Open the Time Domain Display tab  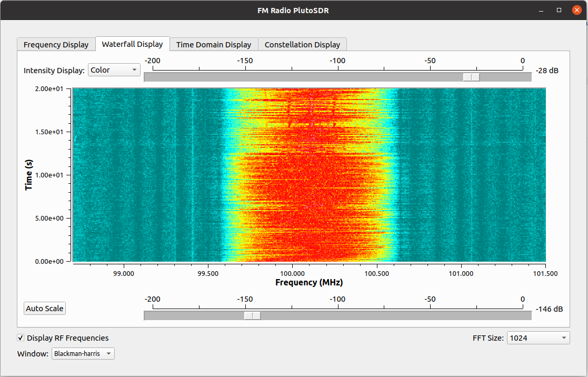(x=213, y=45)
